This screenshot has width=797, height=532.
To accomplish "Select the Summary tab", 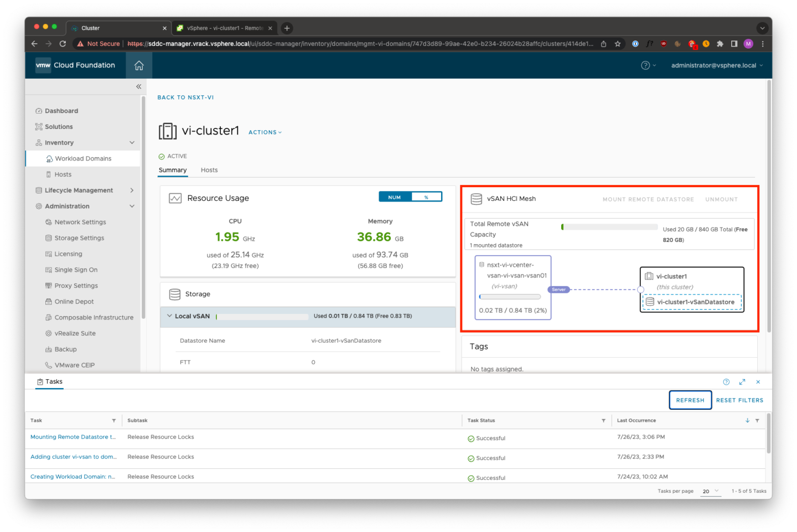I will 173,170.
